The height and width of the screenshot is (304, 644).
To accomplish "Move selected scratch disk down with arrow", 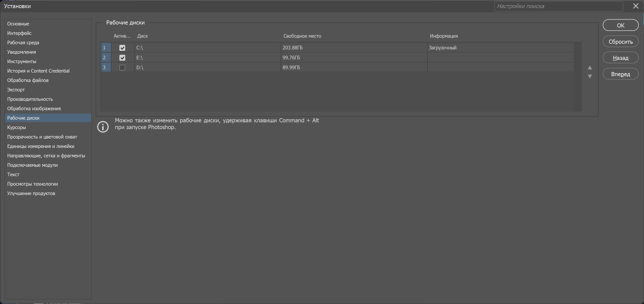I will [590, 77].
